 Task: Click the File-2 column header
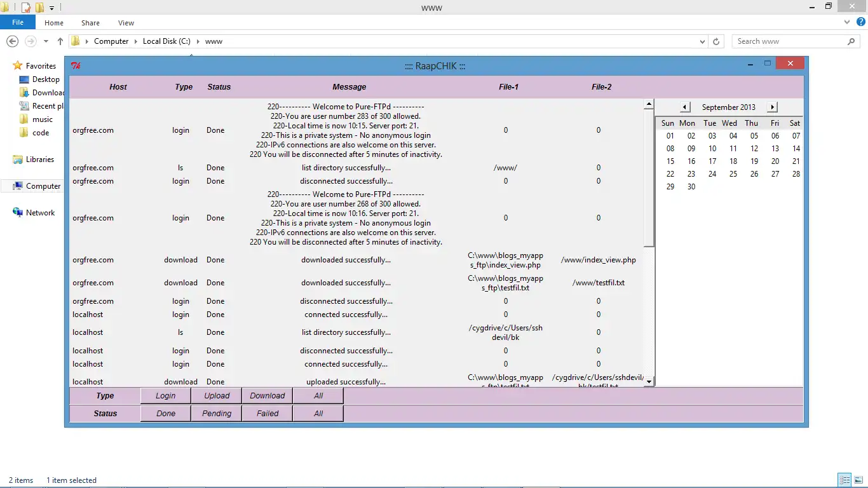[601, 87]
